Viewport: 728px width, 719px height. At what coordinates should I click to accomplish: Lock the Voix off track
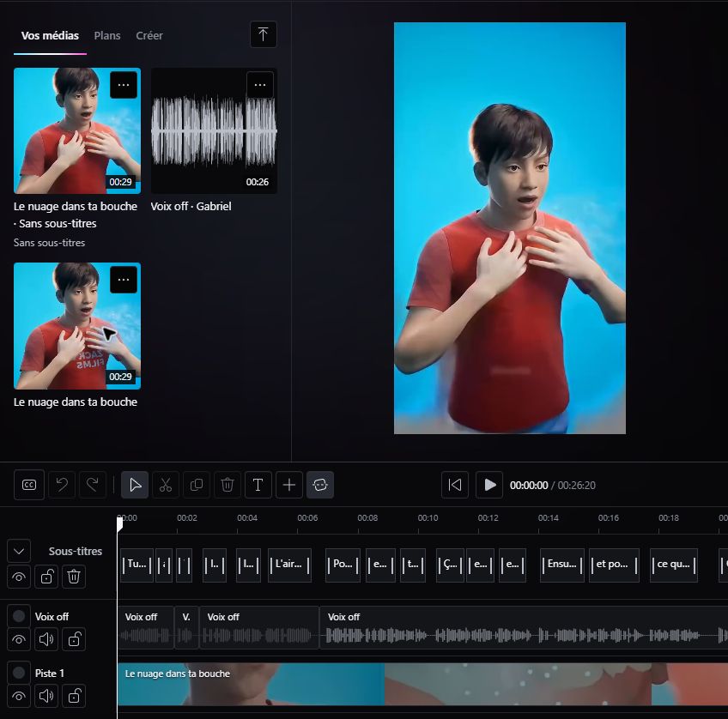click(x=74, y=640)
